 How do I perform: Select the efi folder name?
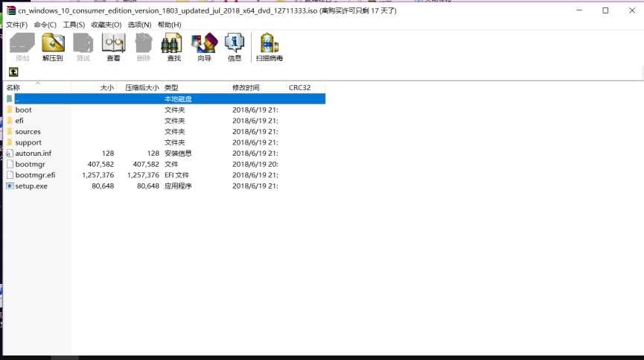[x=19, y=121]
